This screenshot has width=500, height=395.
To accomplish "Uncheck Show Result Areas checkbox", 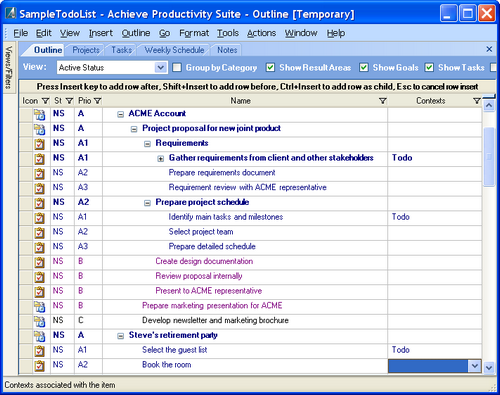I will click(270, 68).
